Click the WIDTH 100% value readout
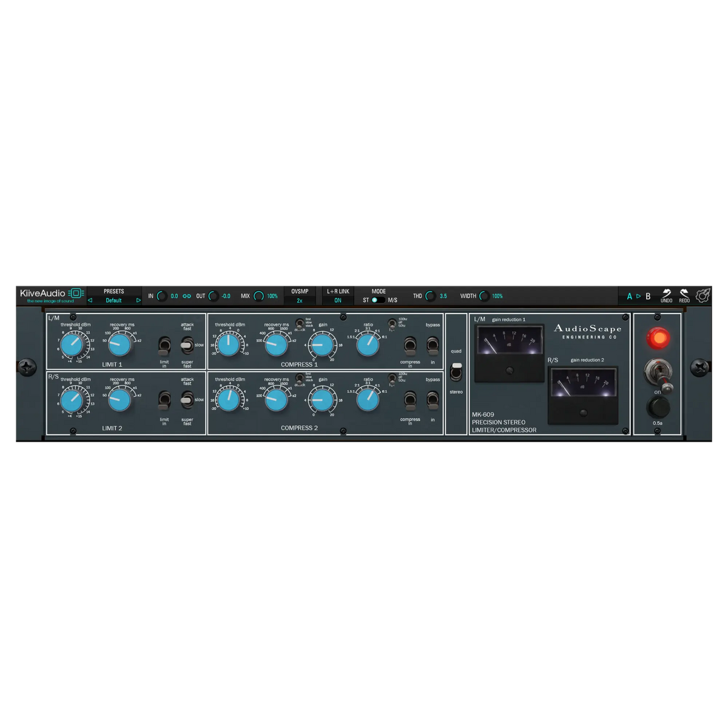Viewport: 728px width, 728px height. (497, 297)
